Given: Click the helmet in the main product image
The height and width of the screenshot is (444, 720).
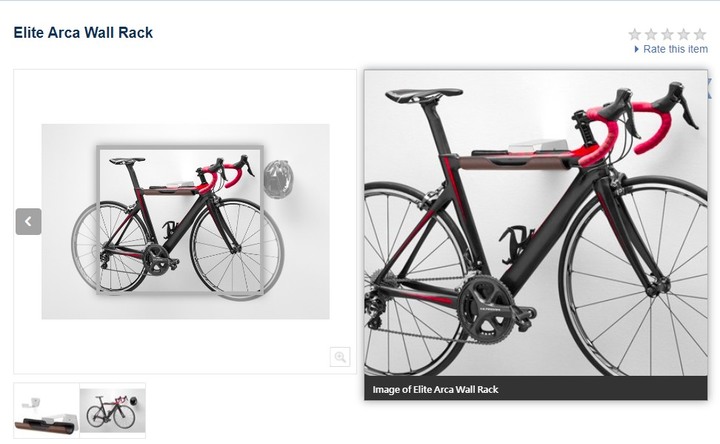Looking at the screenshot, I should (x=279, y=180).
